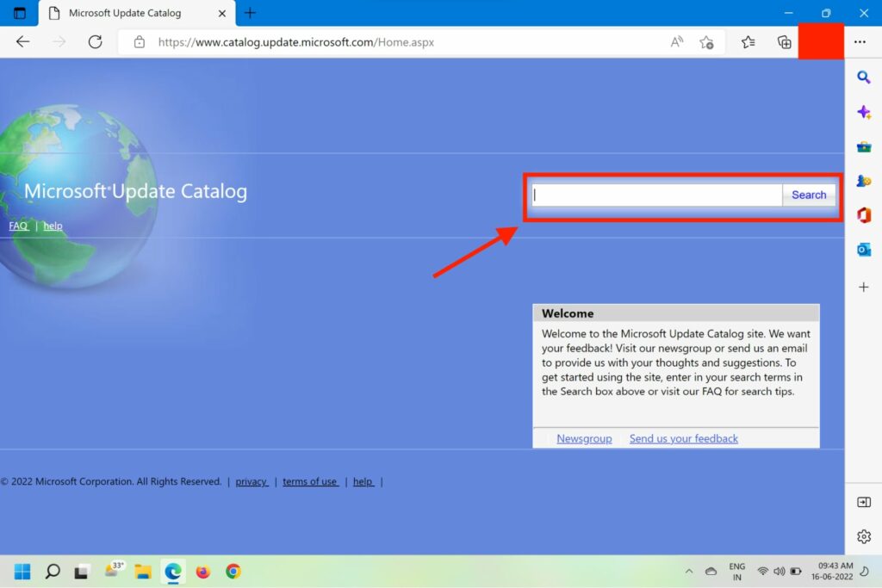
Task: Show hidden system tray icons chevron
Action: [x=688, y=571]
